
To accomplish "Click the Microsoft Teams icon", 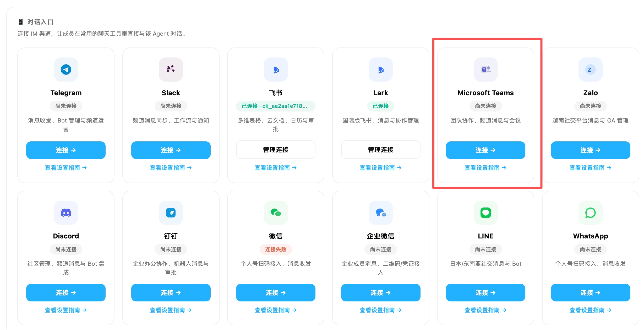I will coord(486,70).
